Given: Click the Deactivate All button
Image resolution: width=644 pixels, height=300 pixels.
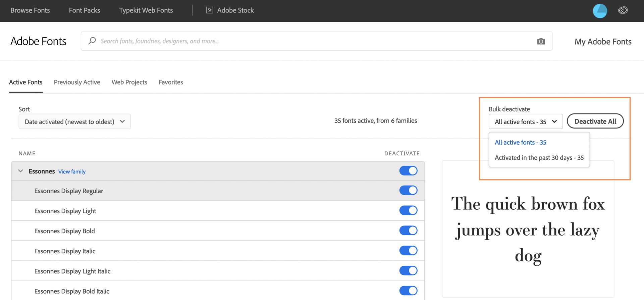Looking at the screenshot, I should [595, 121].
